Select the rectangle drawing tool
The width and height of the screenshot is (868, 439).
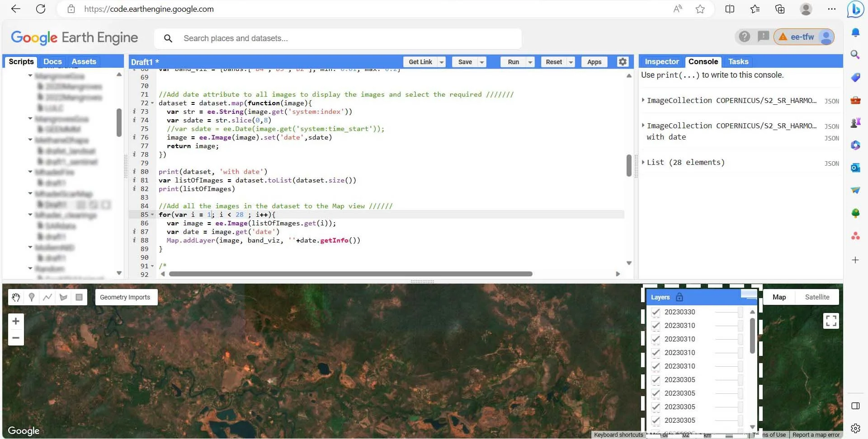[x=79, y=297]
